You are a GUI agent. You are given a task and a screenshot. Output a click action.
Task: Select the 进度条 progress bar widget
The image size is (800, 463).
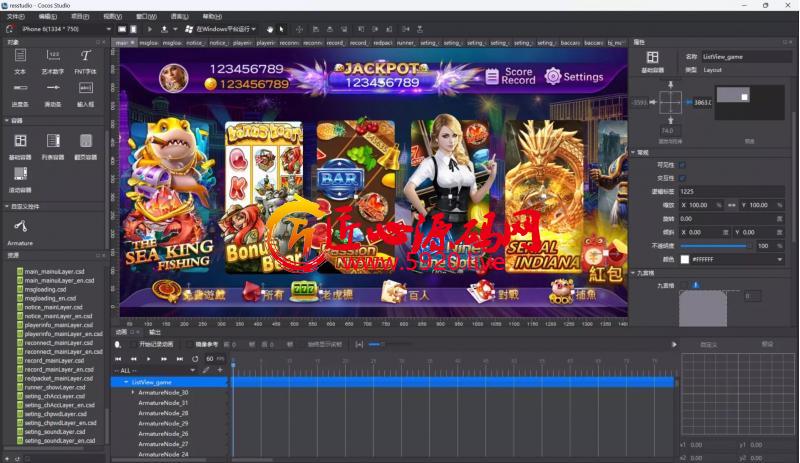[x=20, y=88]
